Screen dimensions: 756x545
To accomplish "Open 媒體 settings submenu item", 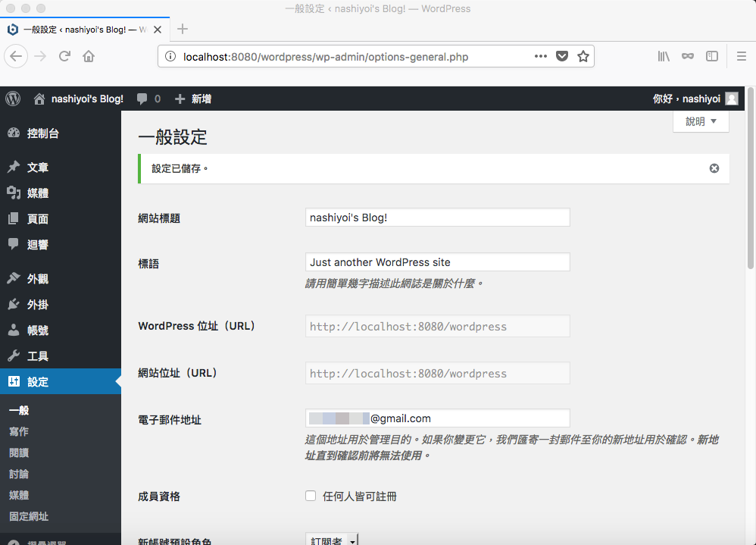I will coord(19,495).
